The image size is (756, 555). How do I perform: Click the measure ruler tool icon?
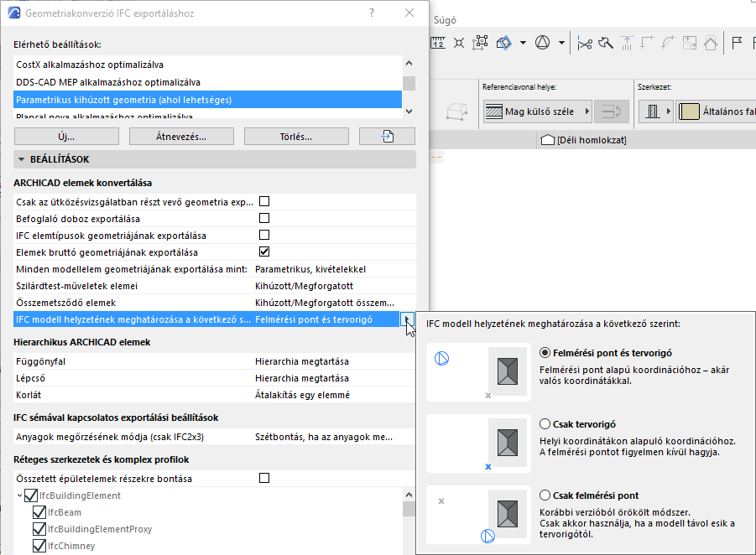438,43
